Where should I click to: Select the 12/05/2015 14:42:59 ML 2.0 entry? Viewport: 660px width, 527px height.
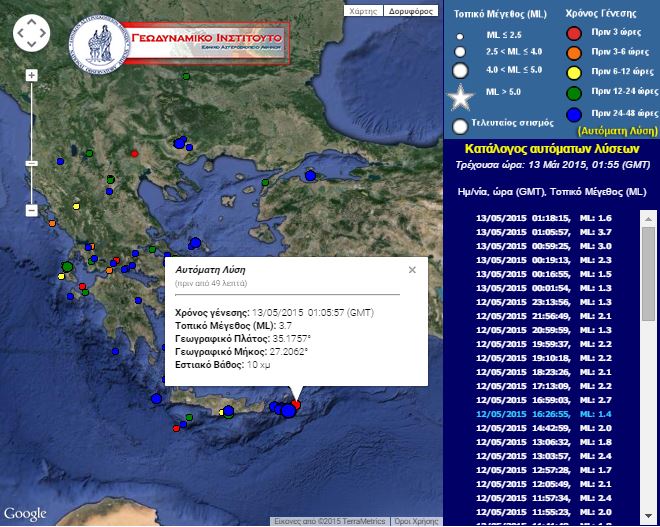click(543, 428)
